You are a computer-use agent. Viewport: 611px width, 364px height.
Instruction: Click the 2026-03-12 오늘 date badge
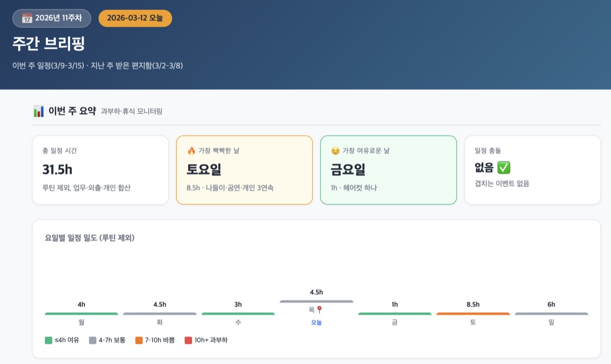coord(135,18)
